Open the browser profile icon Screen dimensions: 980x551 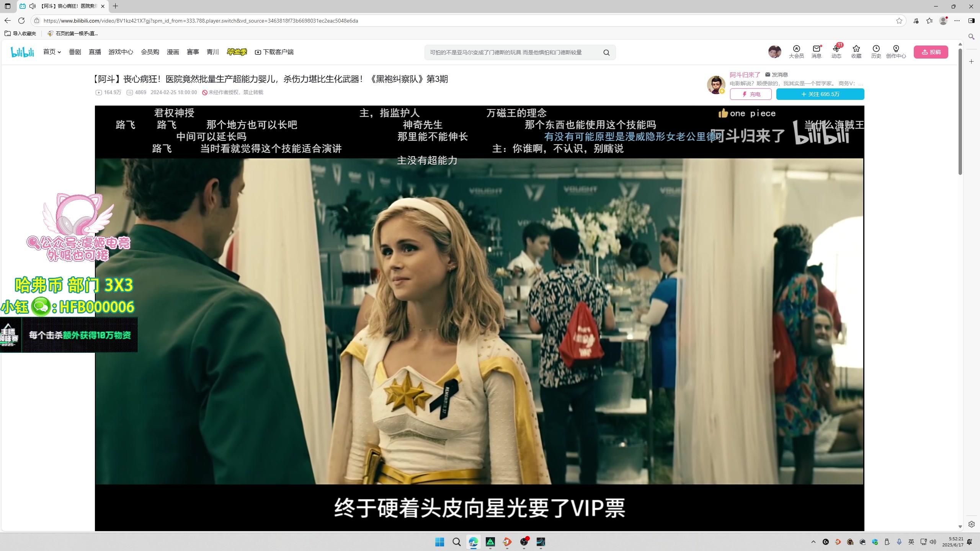point(943,21)
